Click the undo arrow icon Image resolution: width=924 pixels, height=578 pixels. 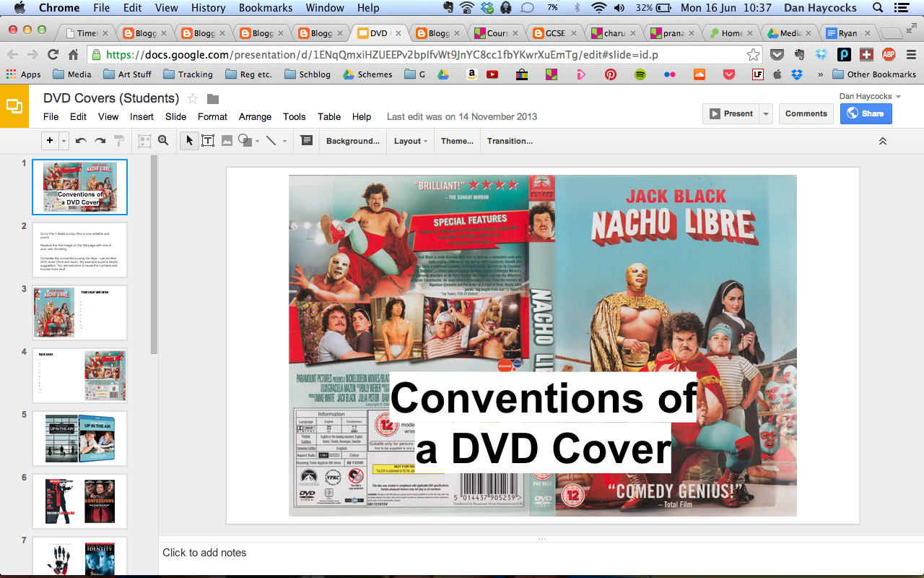point(81,141)
